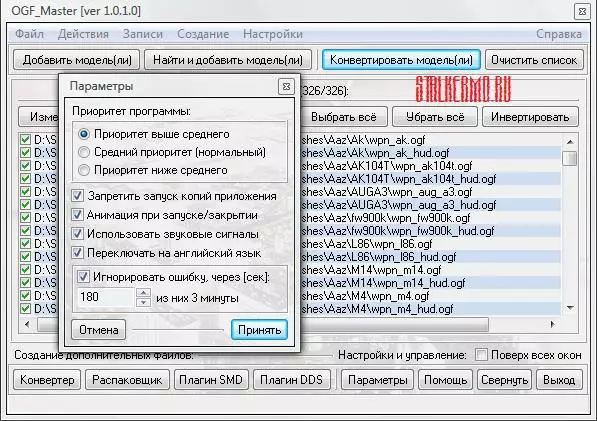The height and width of the screenshot is (421, 597).
Task: Uncheck the wpn_aug_a3.ogf row checkbox
Action: (25, 191)
